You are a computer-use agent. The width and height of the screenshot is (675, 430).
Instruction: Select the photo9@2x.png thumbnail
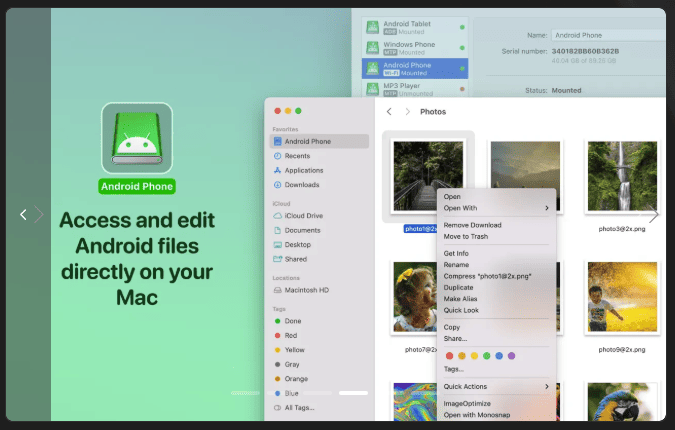pos(622,297)
